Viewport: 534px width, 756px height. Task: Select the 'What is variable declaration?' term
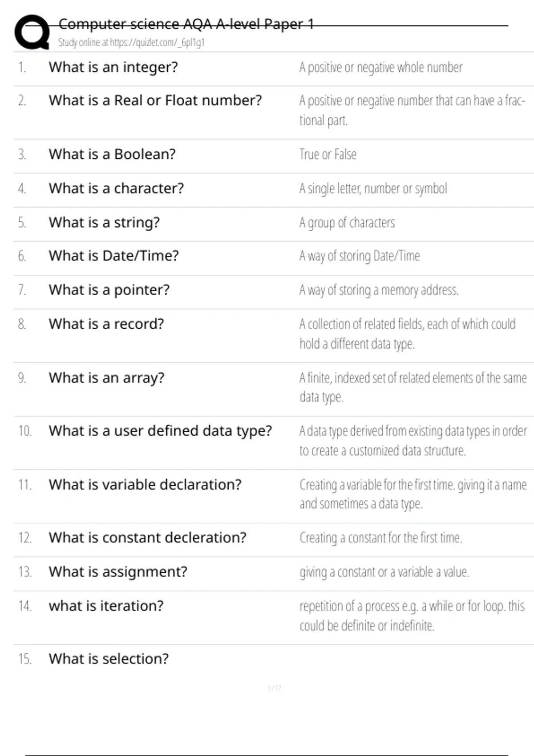[145, 484]
